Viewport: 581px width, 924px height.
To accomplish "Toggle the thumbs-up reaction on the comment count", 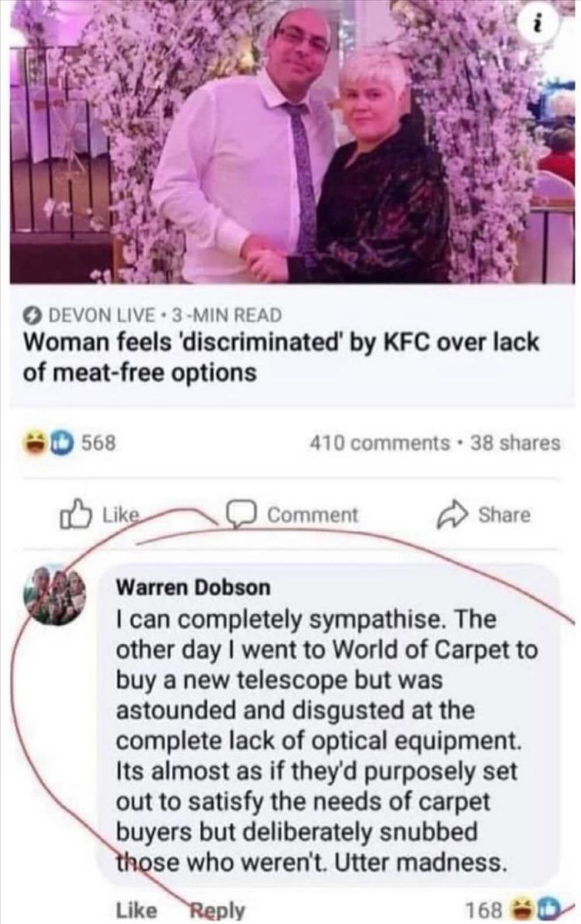I will point(62,443).
